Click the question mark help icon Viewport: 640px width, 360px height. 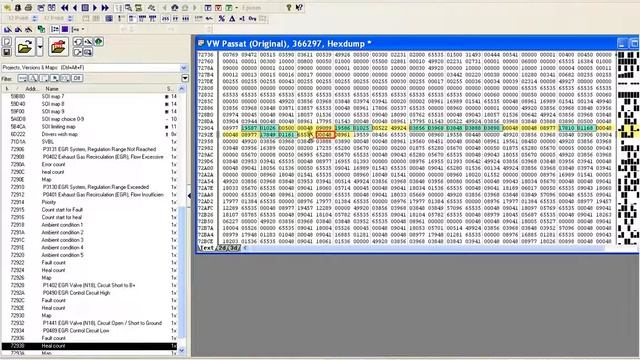pos(289,7)
